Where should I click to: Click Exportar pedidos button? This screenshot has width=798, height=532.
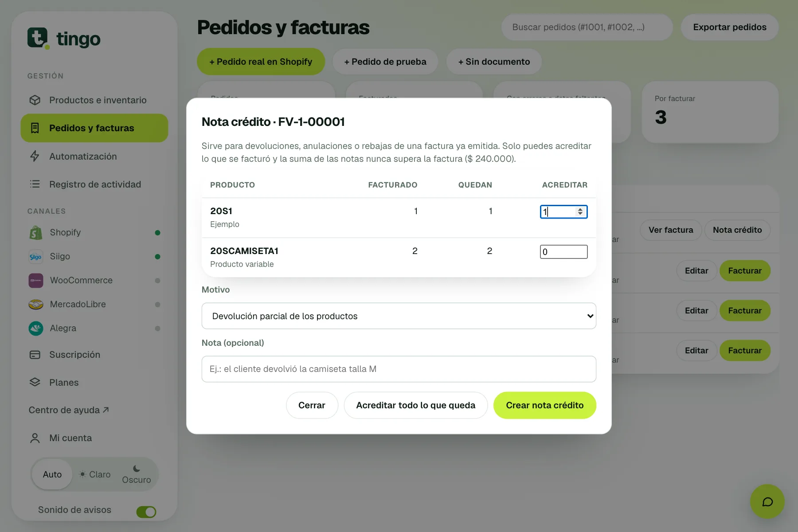tap(729, 27)
